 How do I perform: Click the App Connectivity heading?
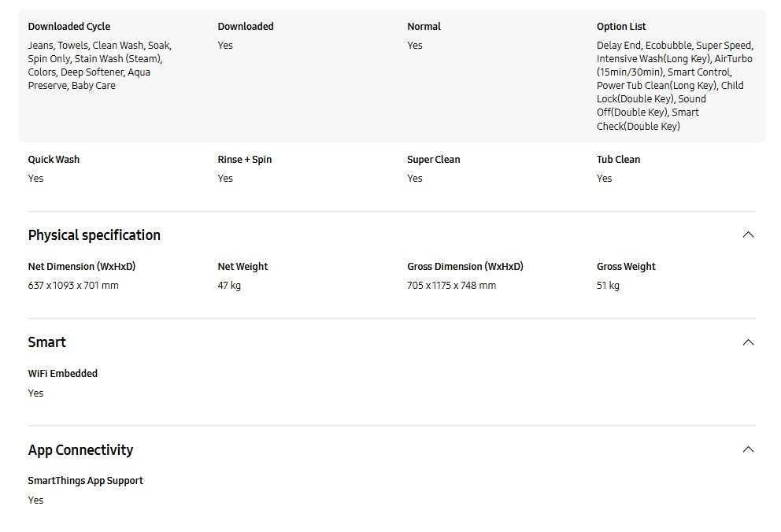[80, 450]
